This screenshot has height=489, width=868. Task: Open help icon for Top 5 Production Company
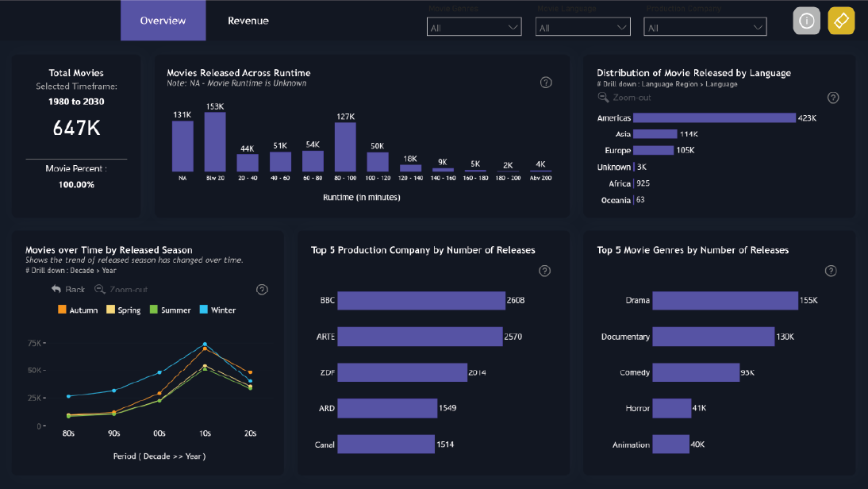click(545, 271)
